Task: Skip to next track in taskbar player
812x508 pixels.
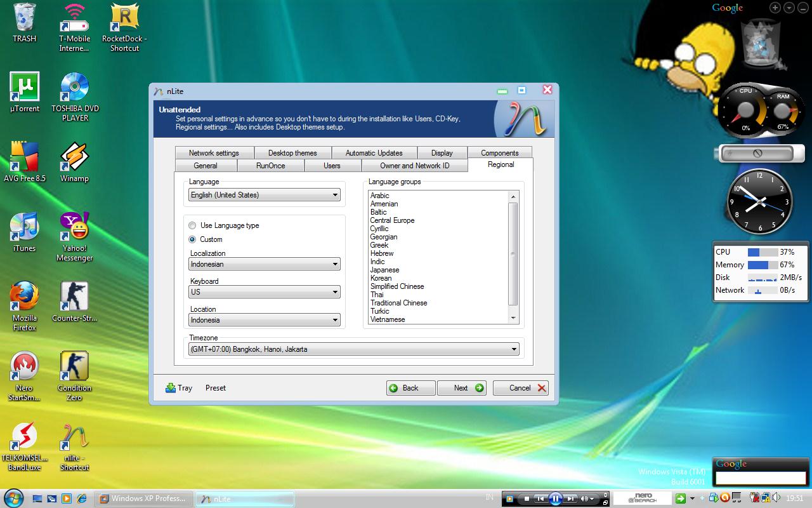Action: coord(572,499)
